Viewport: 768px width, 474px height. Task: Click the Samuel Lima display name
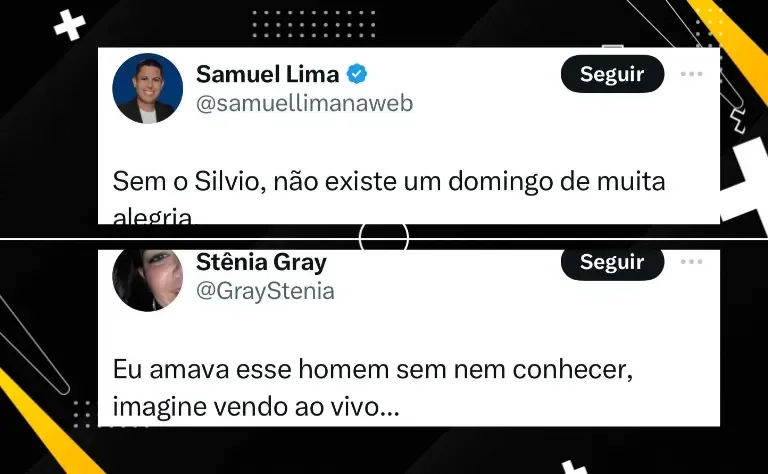click(x=267, y=74)
